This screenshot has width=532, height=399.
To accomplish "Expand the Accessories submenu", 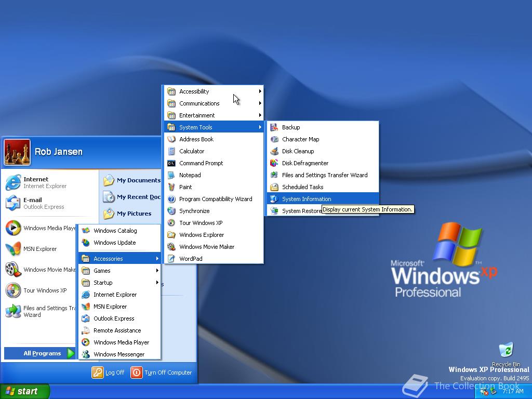I will [x=119, y=259].
